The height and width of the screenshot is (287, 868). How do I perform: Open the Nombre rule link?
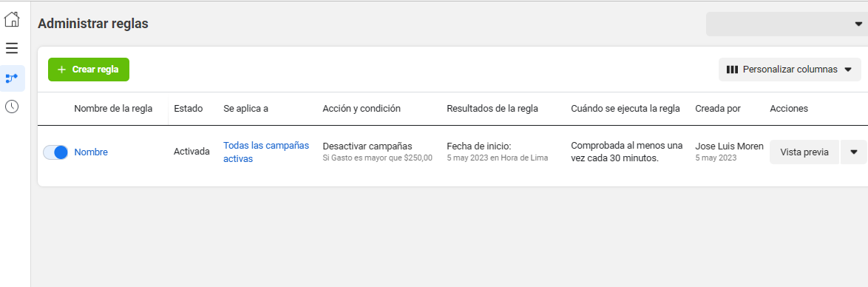[x=91, y=152]
